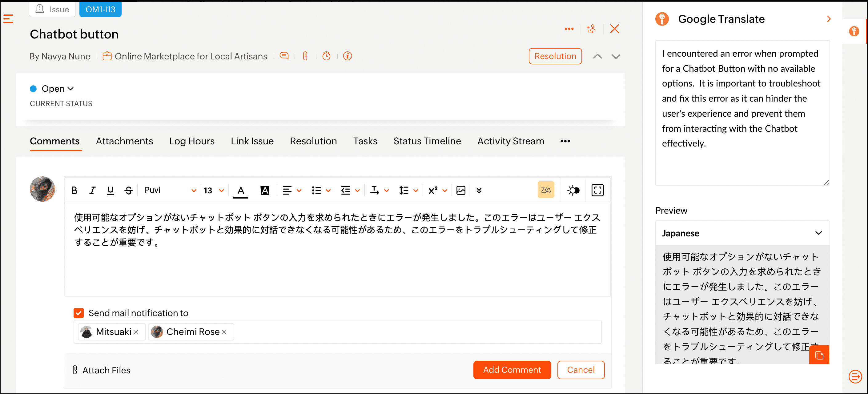Copy the translated Japanese text

click(819, 355)
